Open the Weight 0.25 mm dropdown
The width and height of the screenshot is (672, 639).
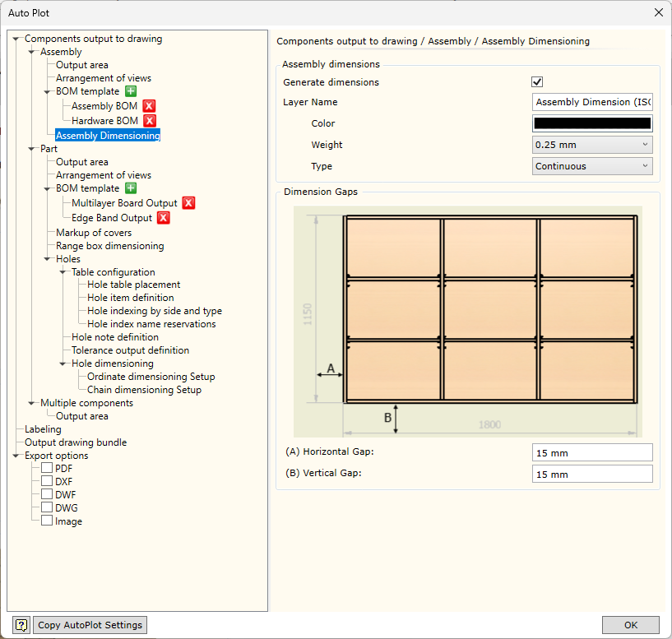pyautogui.click(x=592, y=145)
